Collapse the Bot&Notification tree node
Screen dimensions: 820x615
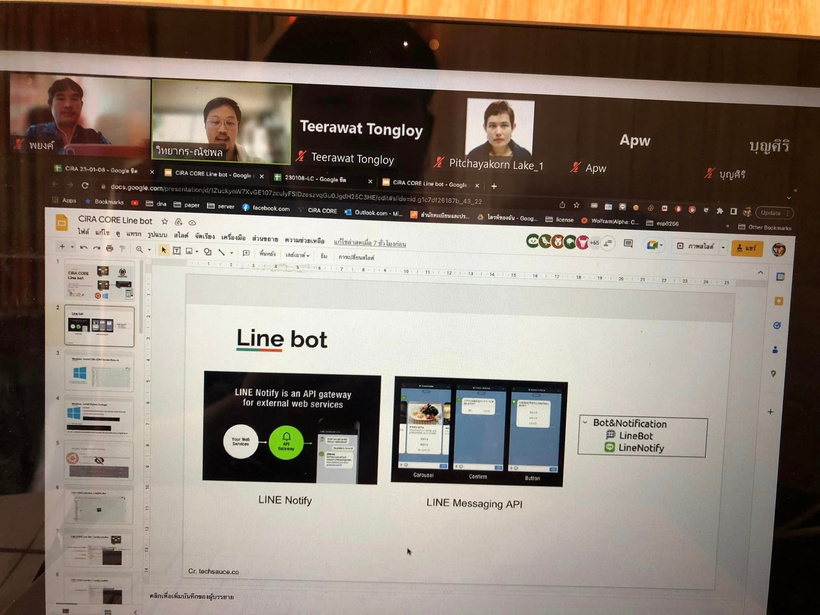585,423
